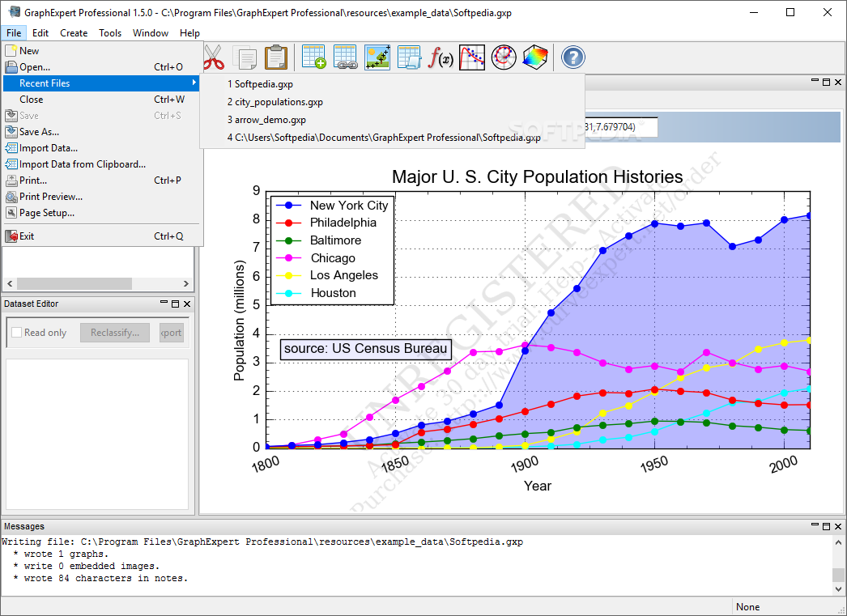Screen dimensions: 847x616
Task: Maximize the graph panel below the toolbar
Action: (x=826, y=82)
